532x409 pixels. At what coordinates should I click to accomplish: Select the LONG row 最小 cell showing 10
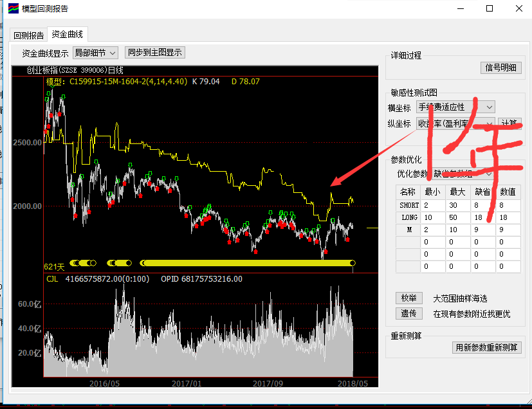[433, 217]
